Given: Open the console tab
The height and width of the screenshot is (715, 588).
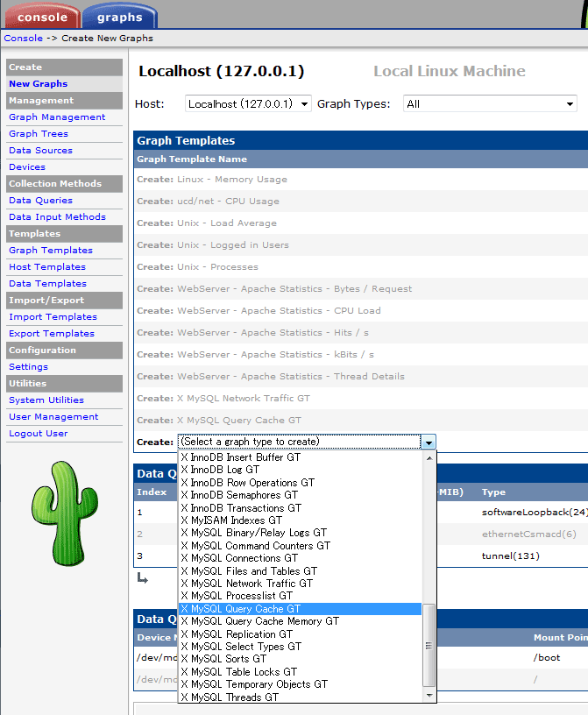Looking at the screenshot, I should (40, 17).
